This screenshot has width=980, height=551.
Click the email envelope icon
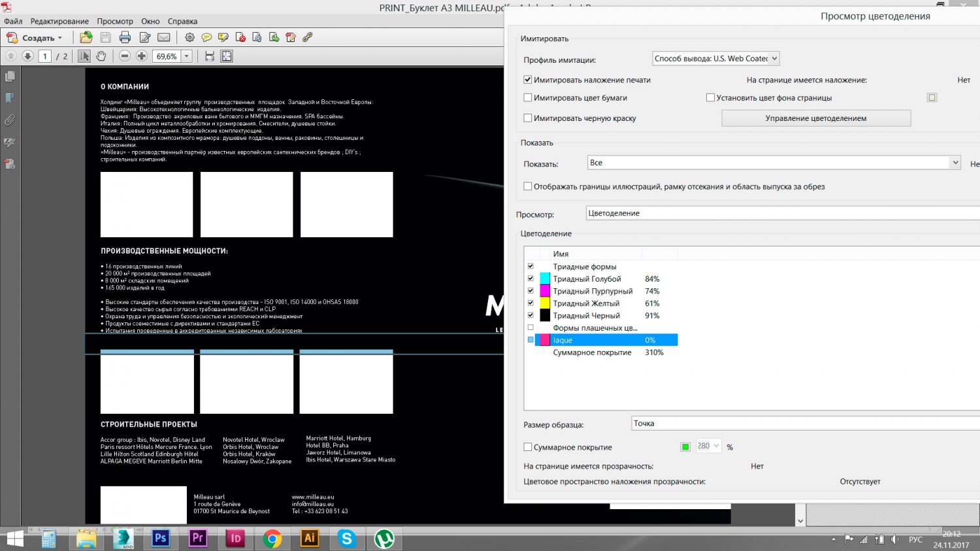coord(164,38)
